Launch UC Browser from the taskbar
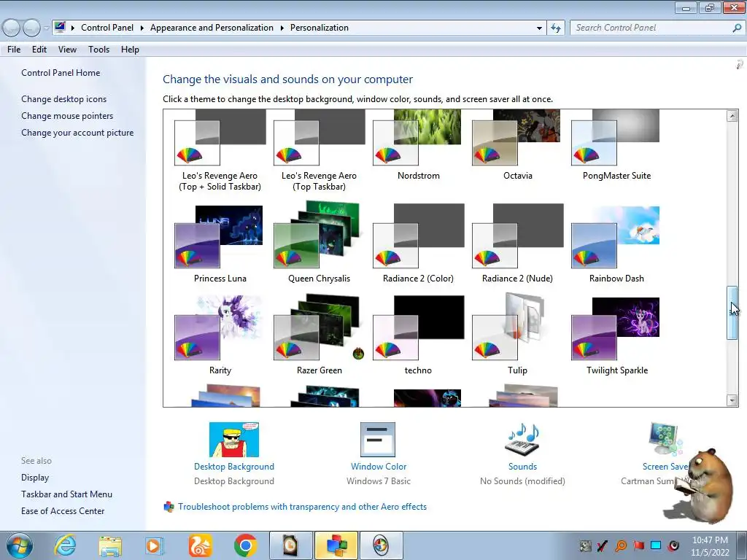The width and height of the screenshot is (747, 560). pos(200,545)
